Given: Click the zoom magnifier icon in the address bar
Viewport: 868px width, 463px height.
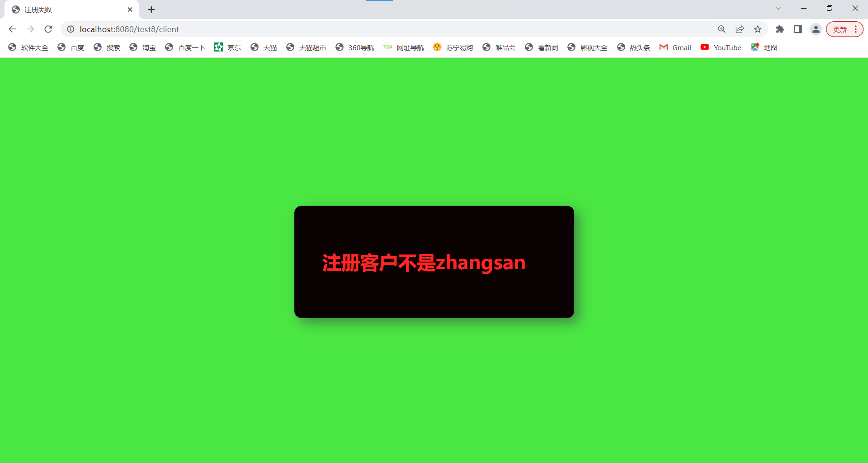Looking at the screenshot, I should (x=722, y=29).
